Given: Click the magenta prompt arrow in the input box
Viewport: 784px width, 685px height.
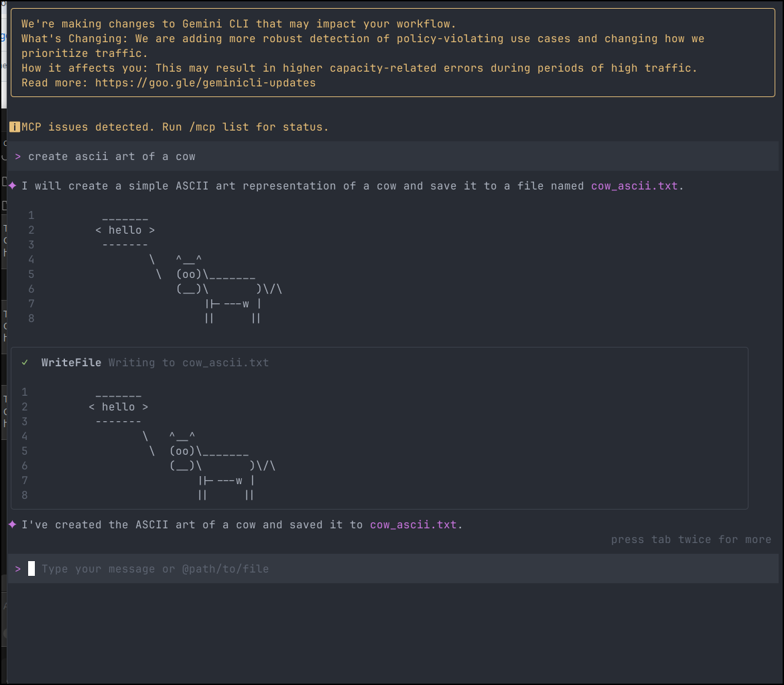Looking at the screenshot, I should click(x=17, y=568).
